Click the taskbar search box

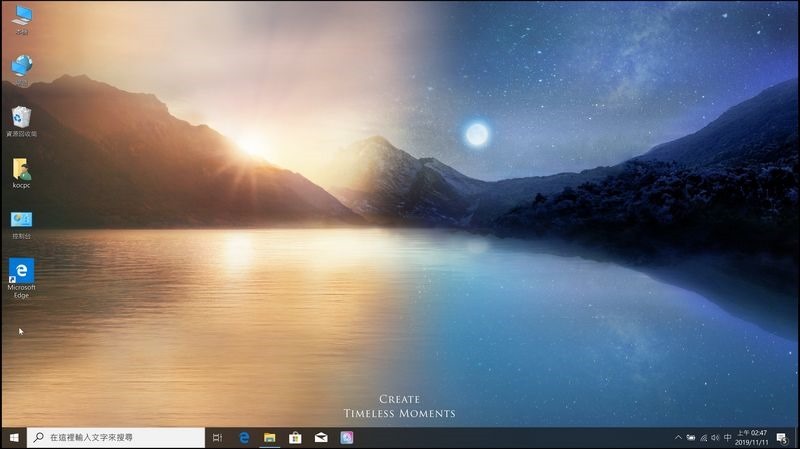pyautogui.click(x=116, y=438)
